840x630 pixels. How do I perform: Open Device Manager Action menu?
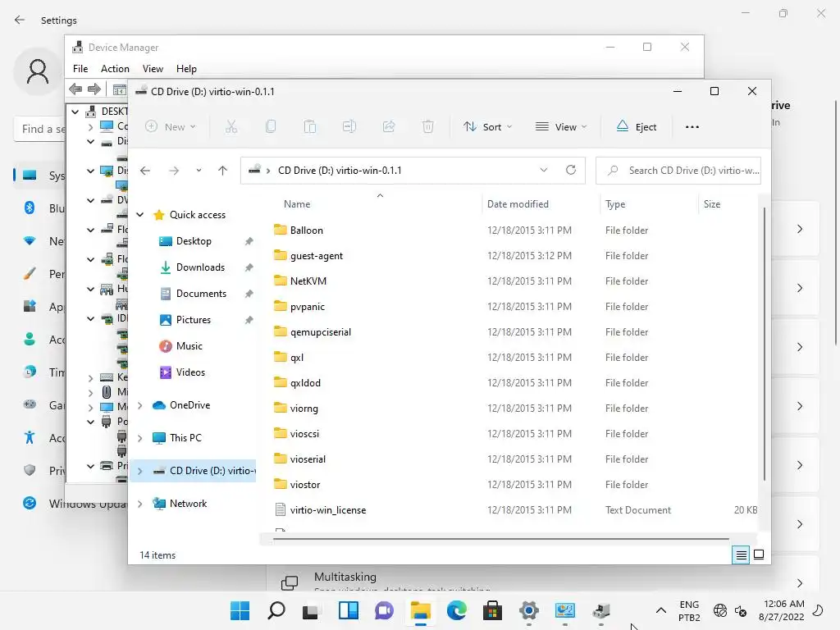coord(115,69)
